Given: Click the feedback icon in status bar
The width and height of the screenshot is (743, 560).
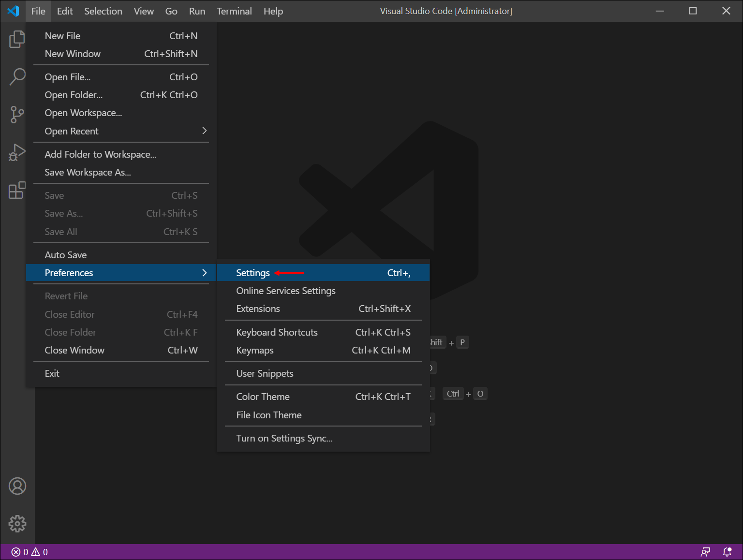Looking at the screenshot, I should point(706,552).
